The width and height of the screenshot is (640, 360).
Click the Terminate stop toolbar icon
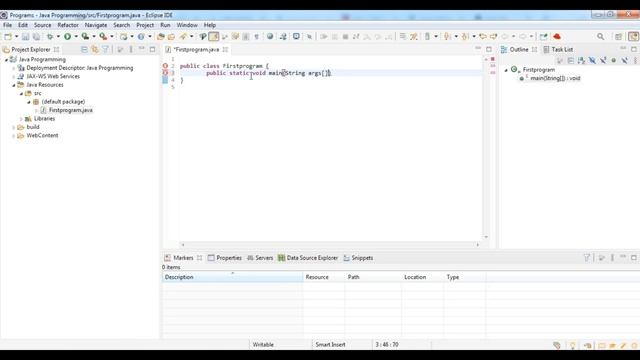pos(345,37)
